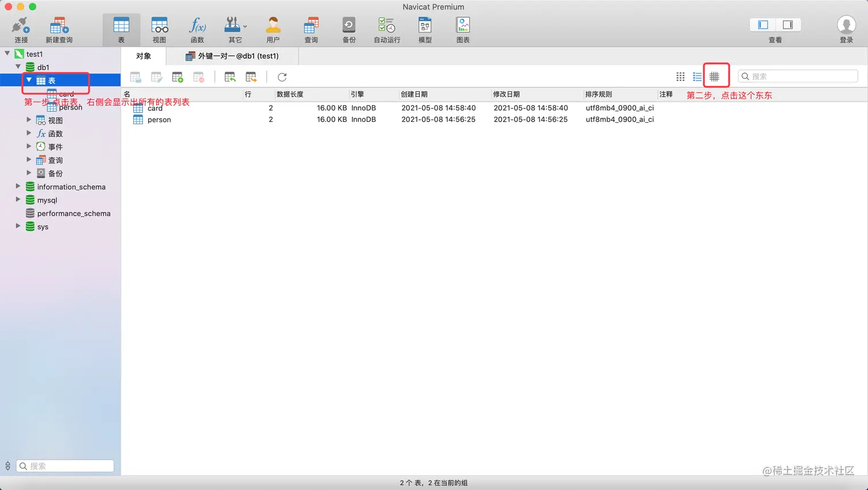
Task: Expand the sys database node
Action: pyautogui.click(x=18, y=226)
